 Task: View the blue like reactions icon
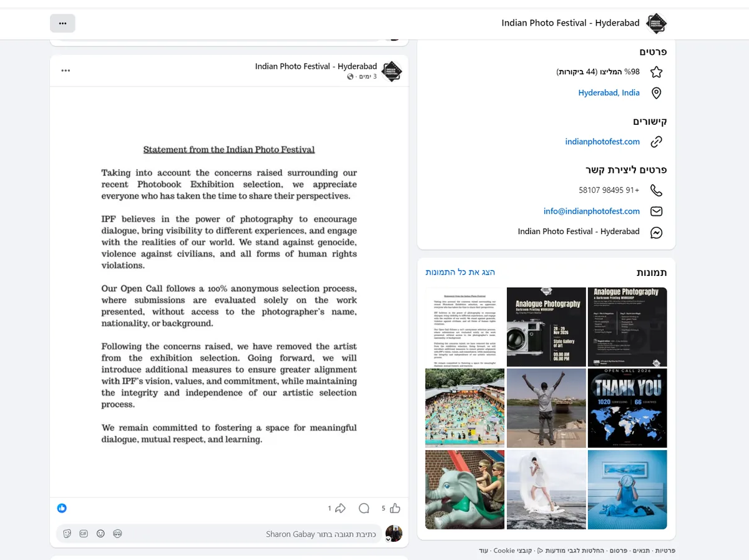(x=62, y=508)
